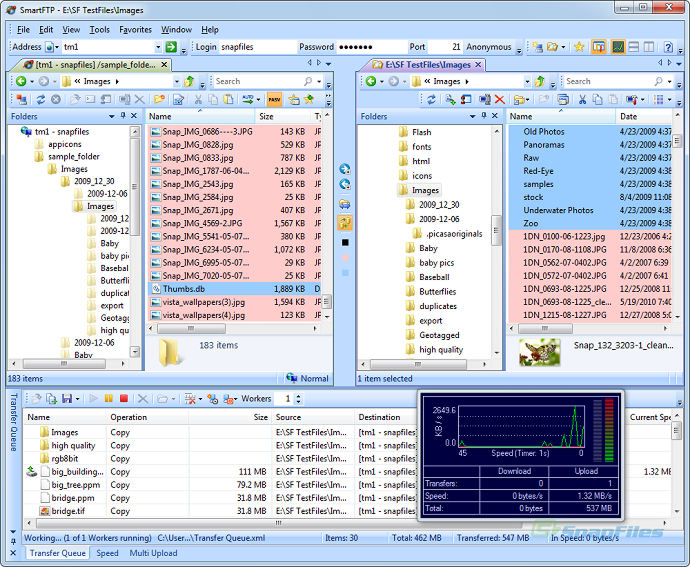Click the Login field with snapfiles
The height and width of the screenshot is (567, 690).
pyautogui.click(x=257, y=47)
